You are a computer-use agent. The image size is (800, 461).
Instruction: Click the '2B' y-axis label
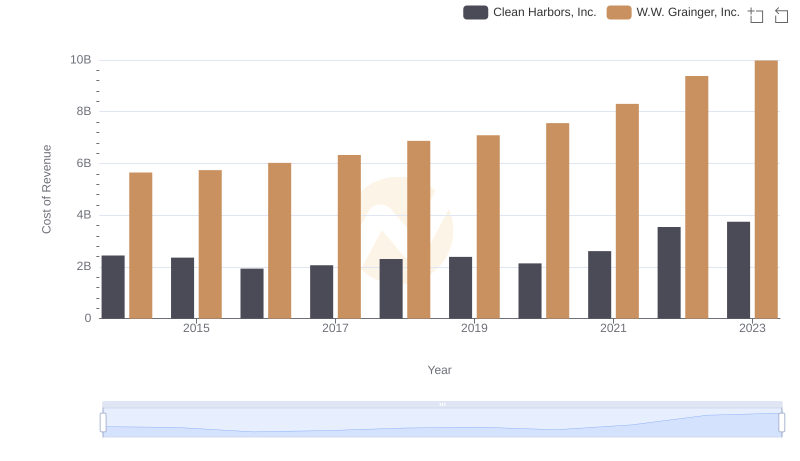(x=84, y=266)
